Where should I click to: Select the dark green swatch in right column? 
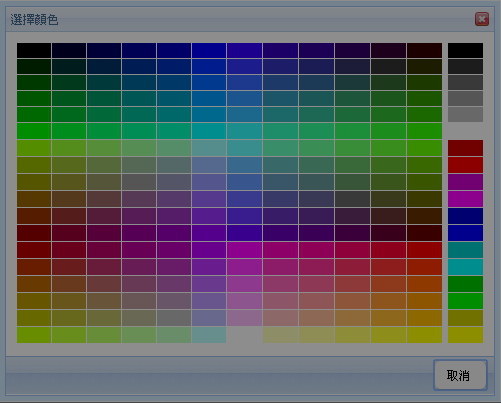coord(465,284)
